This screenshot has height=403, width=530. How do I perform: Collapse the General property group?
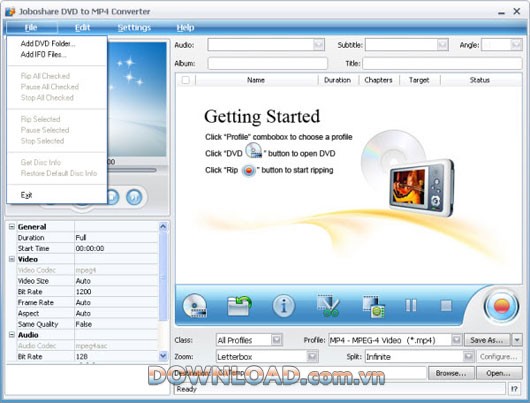click(x=11, y=227)
